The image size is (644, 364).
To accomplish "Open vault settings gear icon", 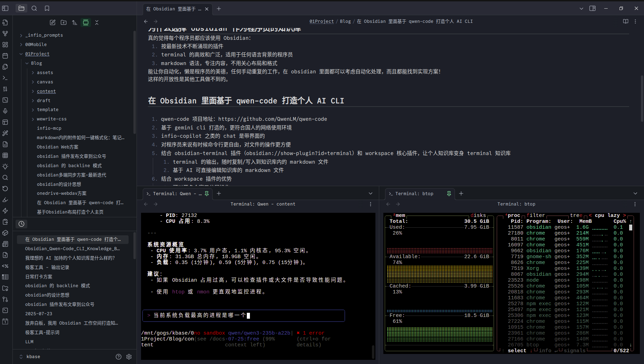I will [x=129, y=357].
